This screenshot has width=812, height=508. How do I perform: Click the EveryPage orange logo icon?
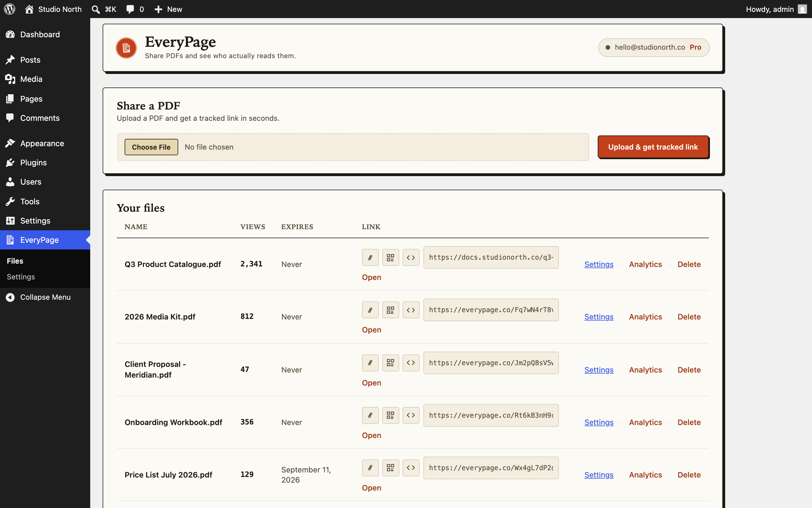coord(126,48)
